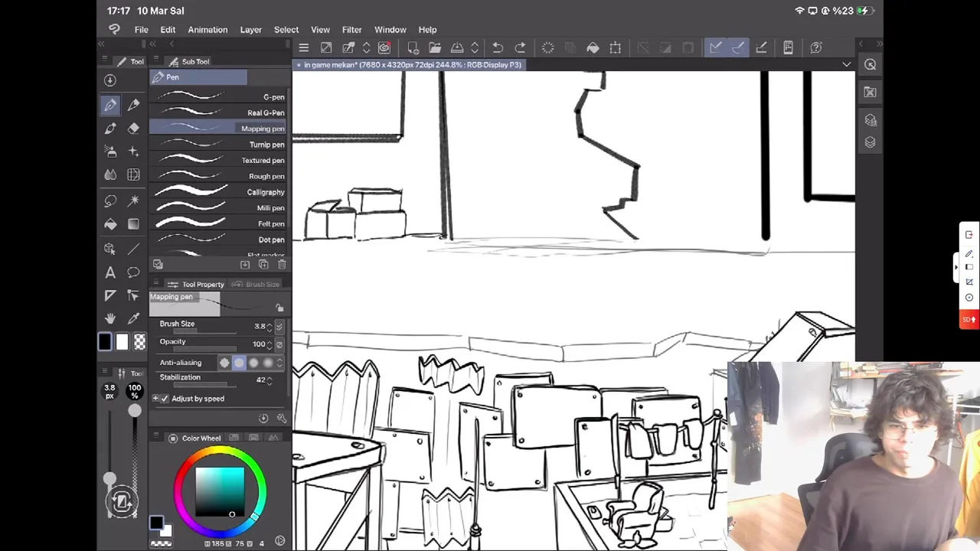This screenshot has height=551, width=980.
Task: Open the File menu
Action: click(x=142, y=30)
